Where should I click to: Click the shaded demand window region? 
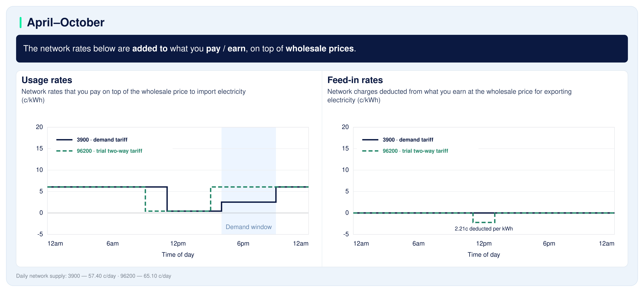coord(249,181)
